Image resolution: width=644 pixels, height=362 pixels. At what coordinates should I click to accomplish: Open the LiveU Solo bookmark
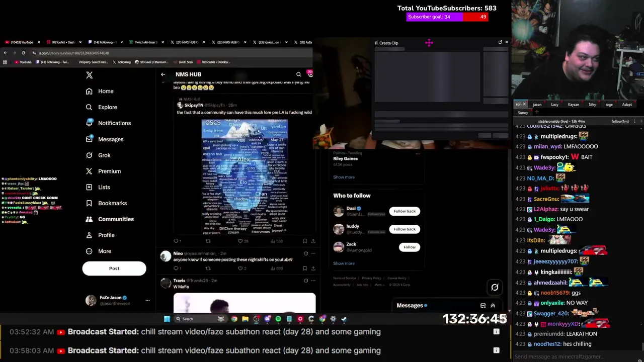[x=183, y=62]
